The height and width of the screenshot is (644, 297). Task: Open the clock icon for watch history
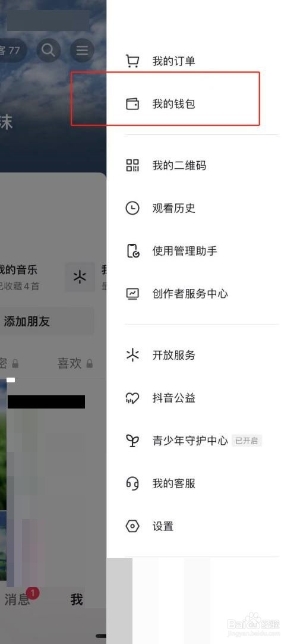point(132,208)
